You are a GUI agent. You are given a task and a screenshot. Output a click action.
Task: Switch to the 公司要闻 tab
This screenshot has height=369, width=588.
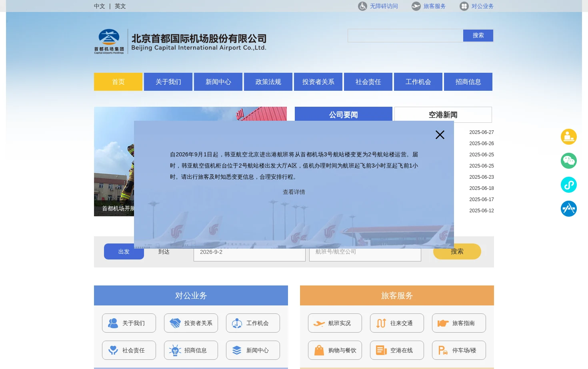(344, 114)
